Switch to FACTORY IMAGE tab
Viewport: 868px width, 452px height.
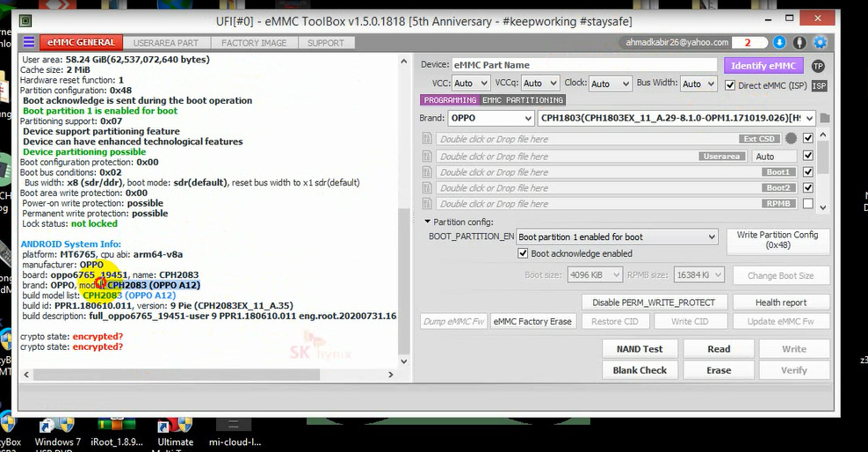point(254,43)
